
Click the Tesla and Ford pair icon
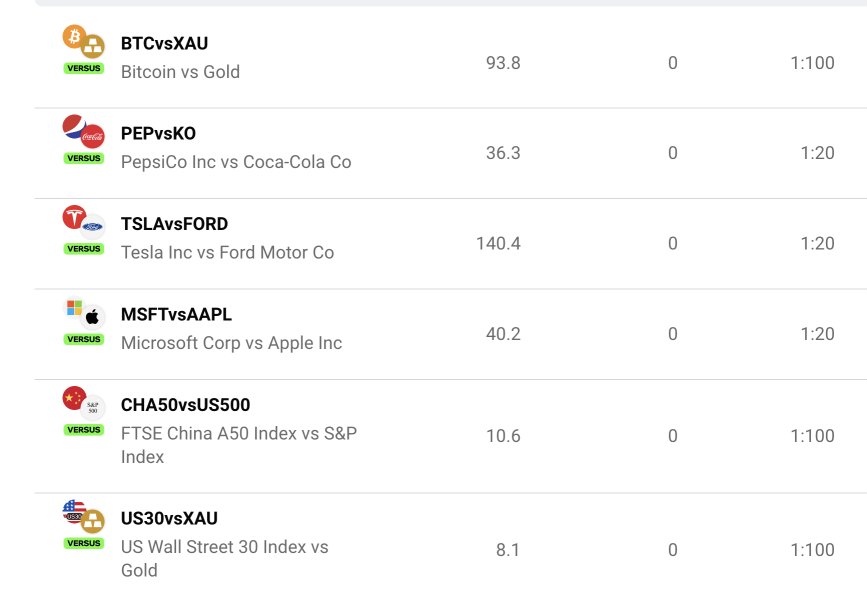pos(83,222)
